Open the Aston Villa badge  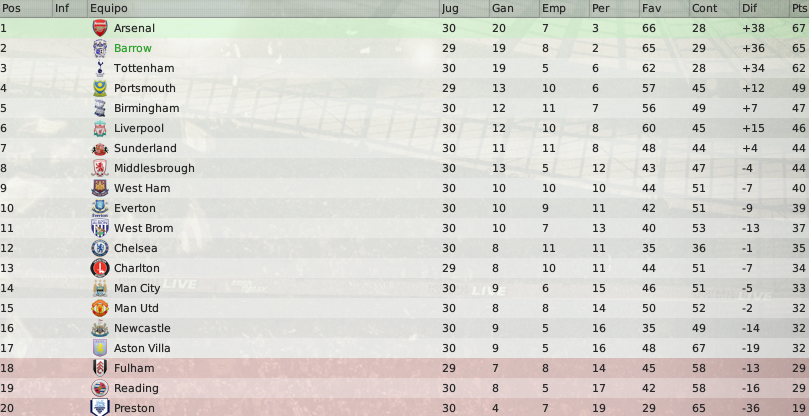[100, 348]
